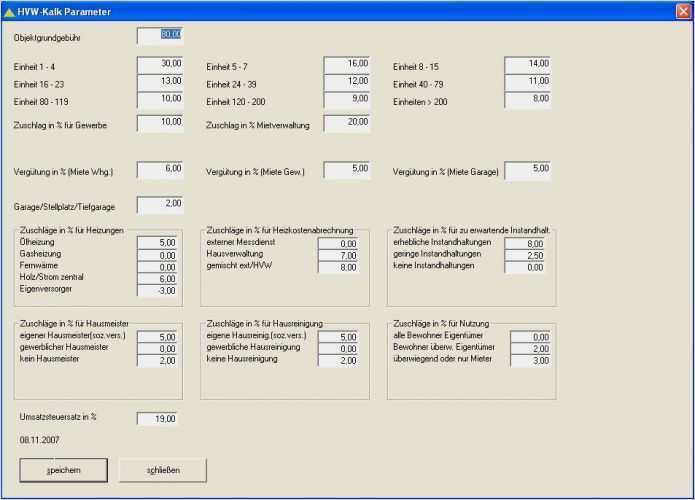Click the date text 08.11.2007
Screen dimensions: 695x500
click(x=39, y=440)
